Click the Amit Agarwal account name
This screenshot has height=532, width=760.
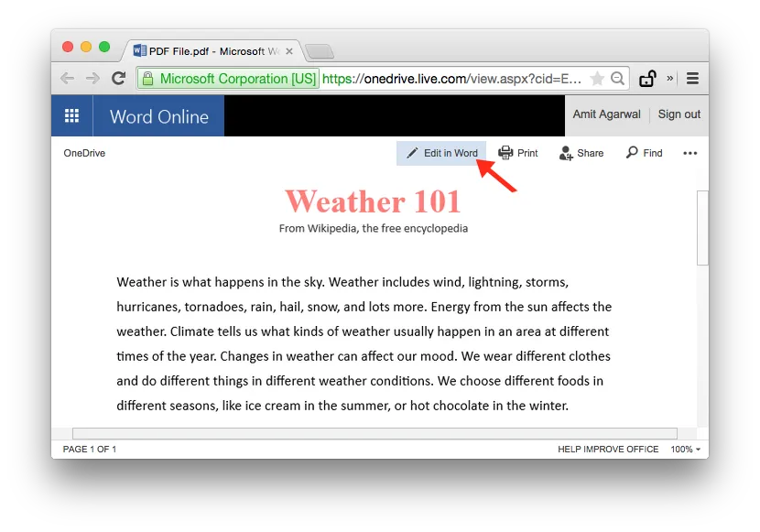[x=606, y=114]
